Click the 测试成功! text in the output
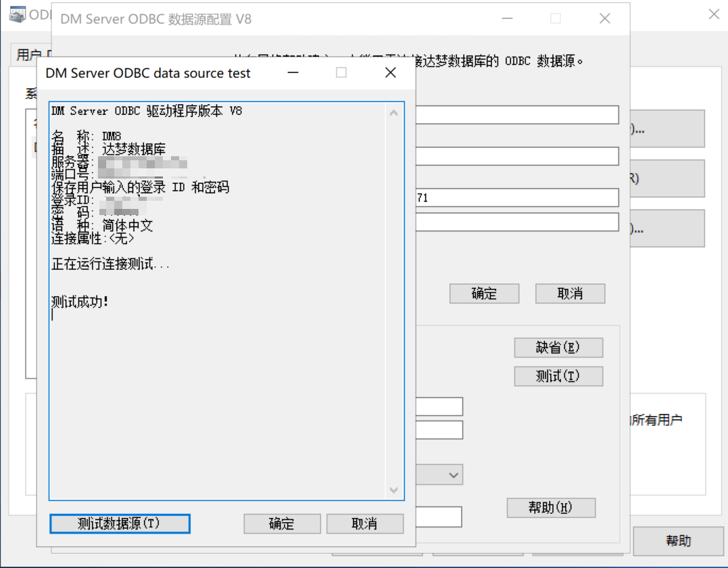This screenshot has width=728, height=568. (x=80, y=302)
